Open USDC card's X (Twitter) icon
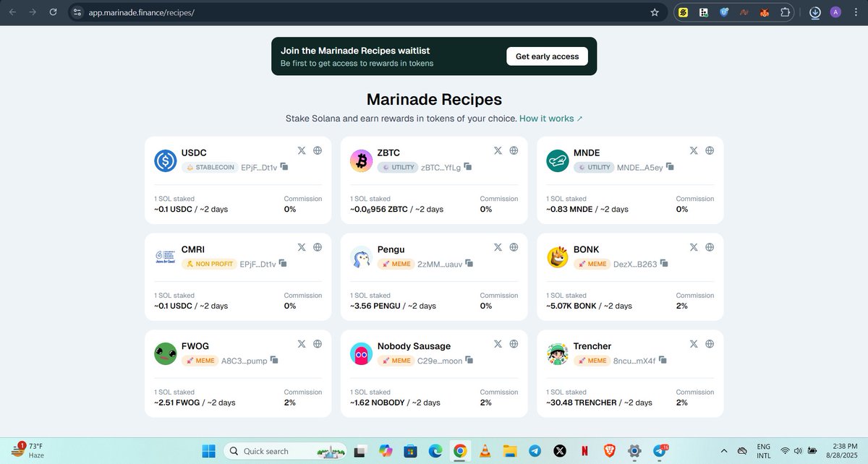The image size is (868, 464). coord(302,150)
